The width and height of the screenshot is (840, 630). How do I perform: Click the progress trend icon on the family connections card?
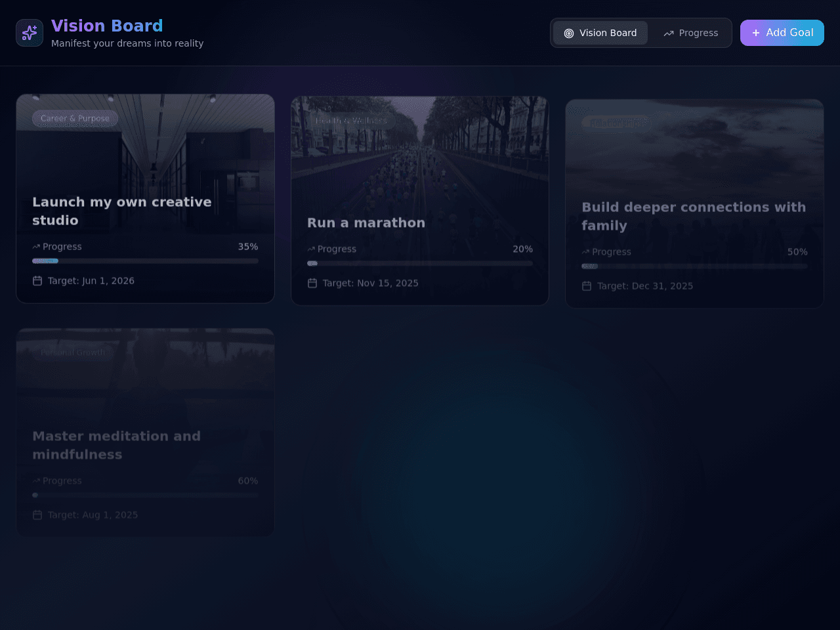(x=585, y=252)
